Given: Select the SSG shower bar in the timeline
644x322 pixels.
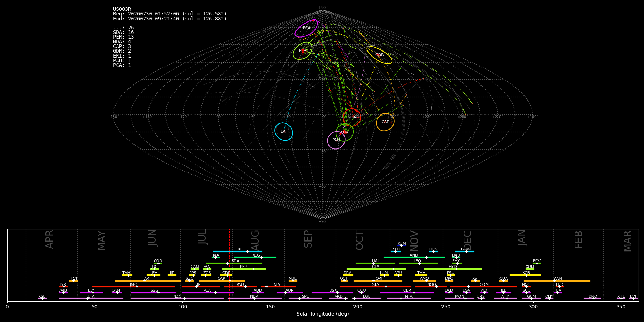Looking at the screenshot, I should click(153, 293).
